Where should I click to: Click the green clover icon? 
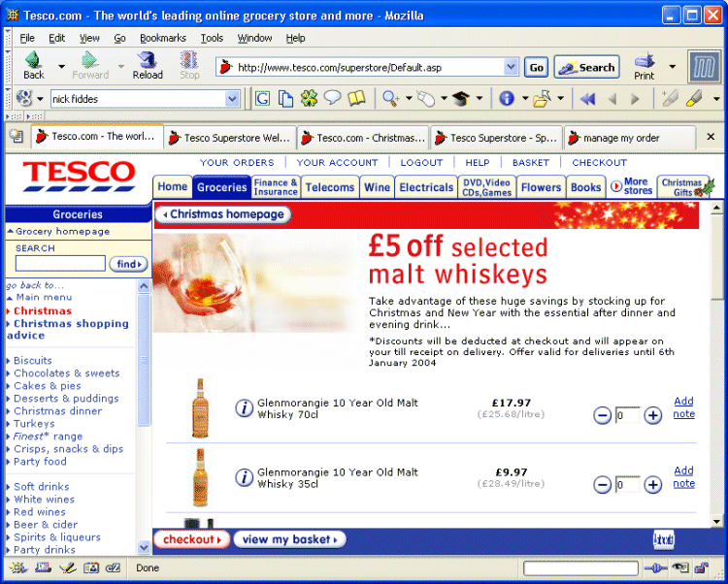click(x=309, y=98)
